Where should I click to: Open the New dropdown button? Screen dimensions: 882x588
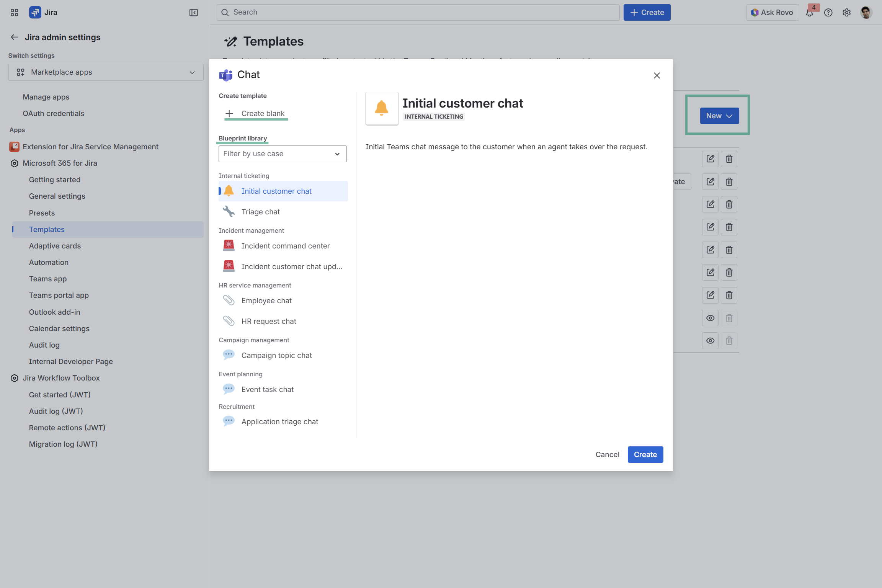(x=719, y=116)
